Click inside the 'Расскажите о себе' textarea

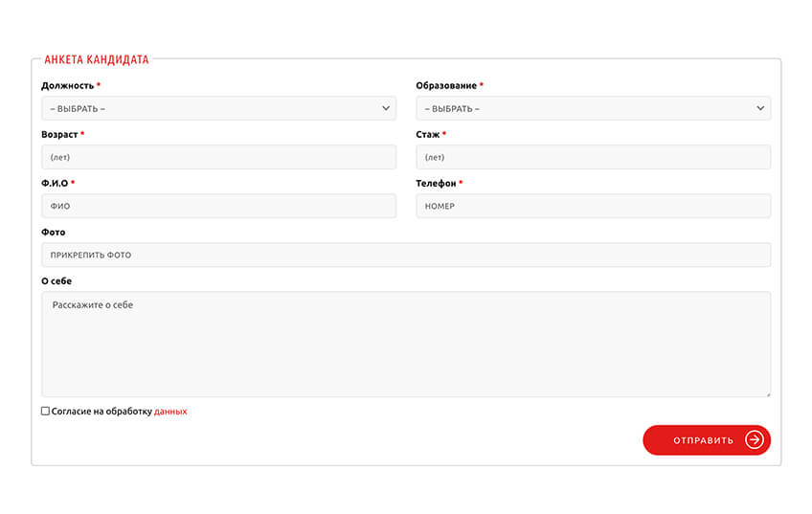pyautogui.click(x=405, y=344)
